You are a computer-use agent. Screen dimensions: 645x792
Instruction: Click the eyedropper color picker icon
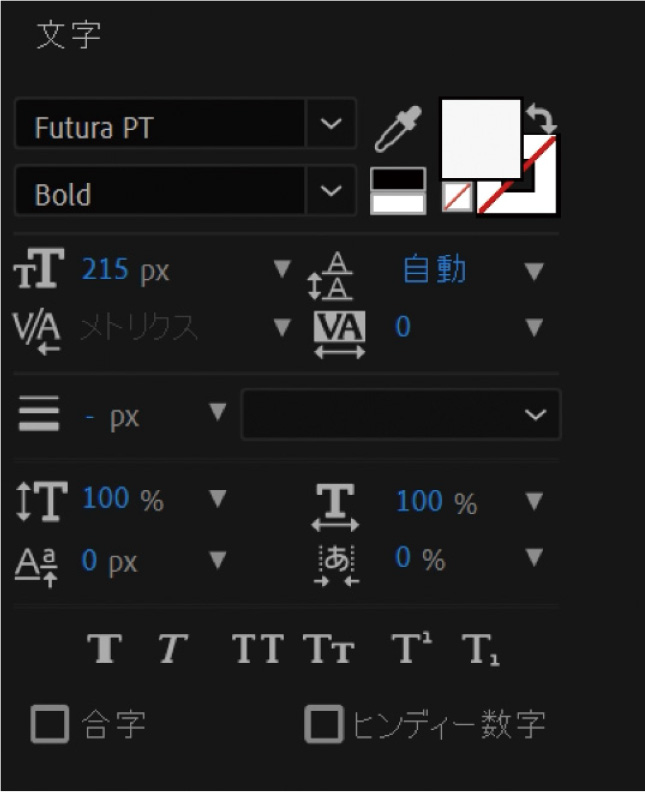point(398,128)
